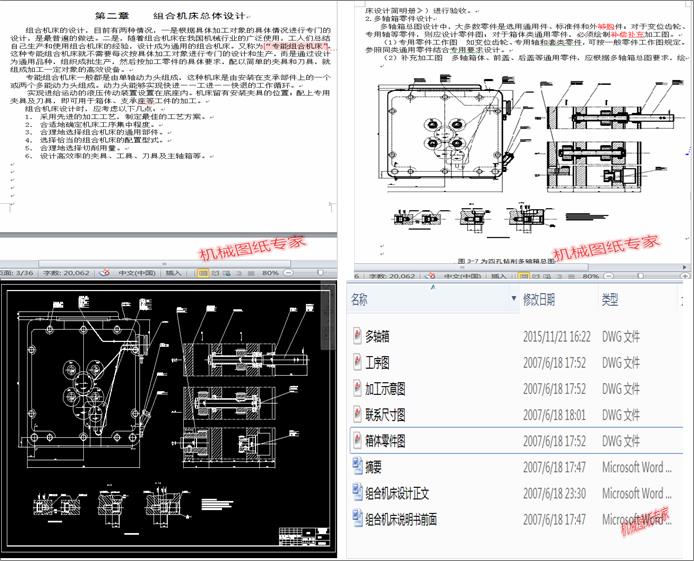Viewport: 694px width, 561px height.
Task: Select the file name 工序图
Action: (x=378, y=363)
